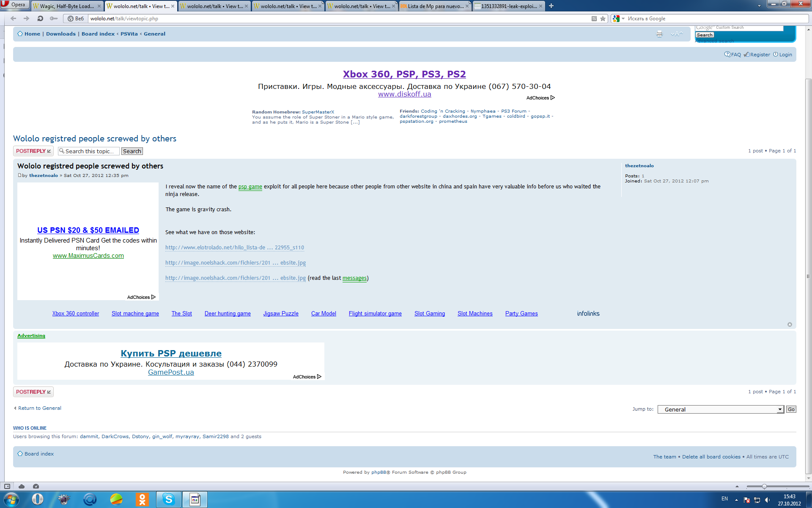Viewport: 812px width, 508px height.
Task: Toggle Opera Turbo speedometer icon
Action: pyautogui.click(x=36, y=486)
